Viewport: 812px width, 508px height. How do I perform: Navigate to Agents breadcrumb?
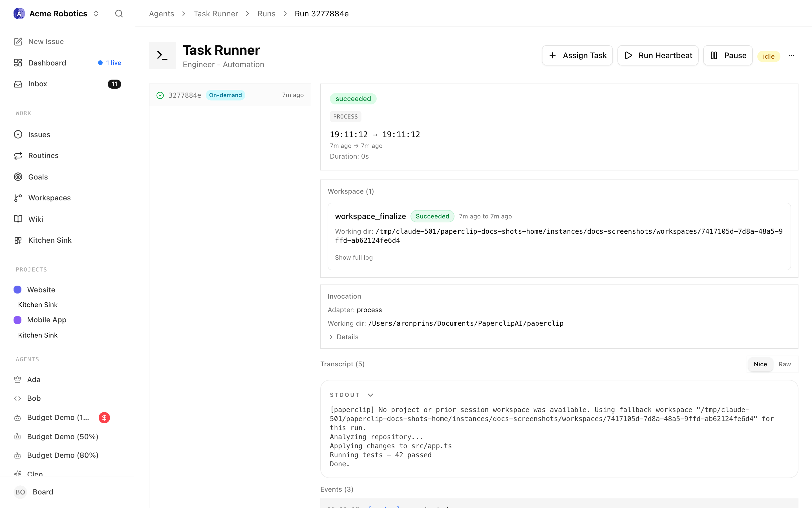(x=161, y=14)
